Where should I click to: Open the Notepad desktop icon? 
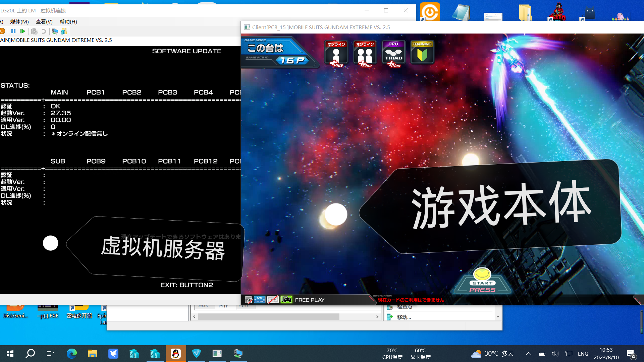pyautogui.click(x=461, y=12)
